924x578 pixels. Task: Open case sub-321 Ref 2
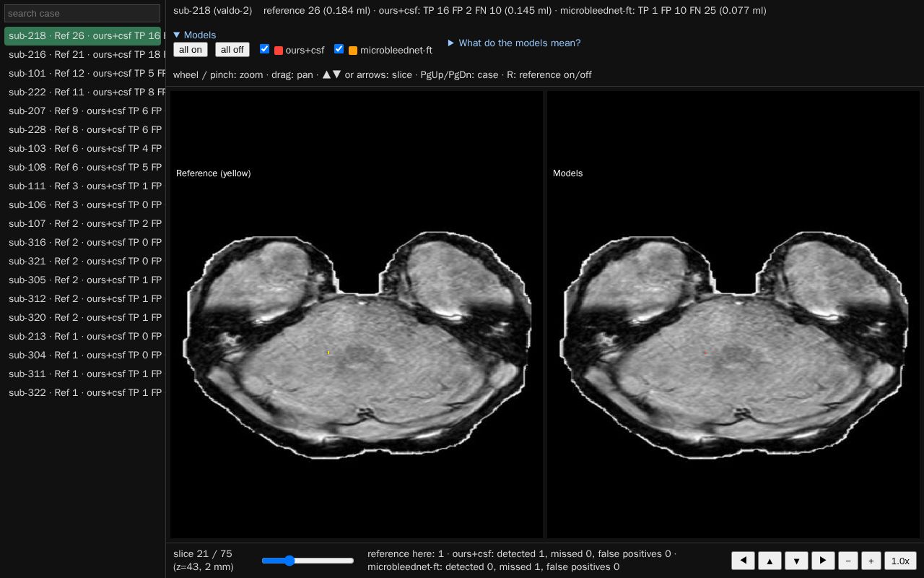click(83, 261)
